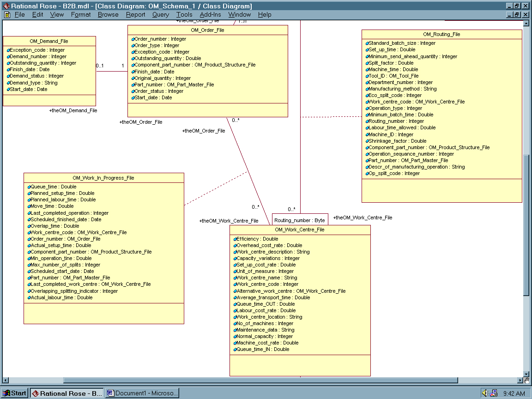Select Shrinkage_factor : Double attribute
The width and height of the screenshot is (532, 399).
[396, 141]
